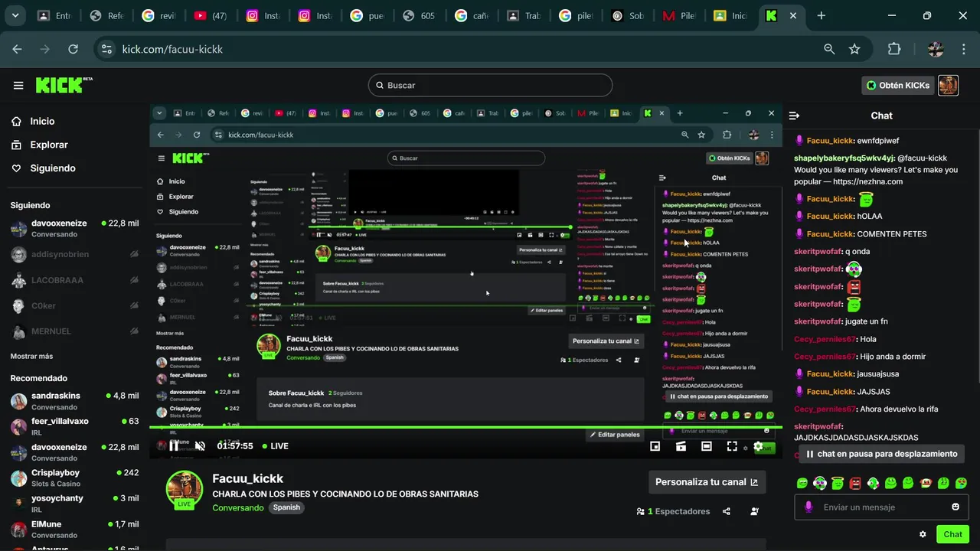Image resolution: width=980 pixels, height=551 pixels.
Task: Click the KICK logo to go home
Action: point(64,85)
